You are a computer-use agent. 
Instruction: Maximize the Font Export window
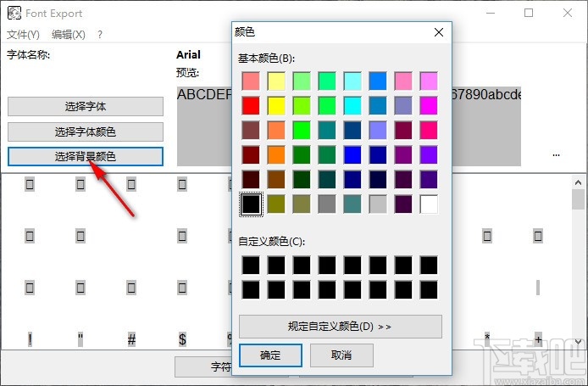click(529, 13)
